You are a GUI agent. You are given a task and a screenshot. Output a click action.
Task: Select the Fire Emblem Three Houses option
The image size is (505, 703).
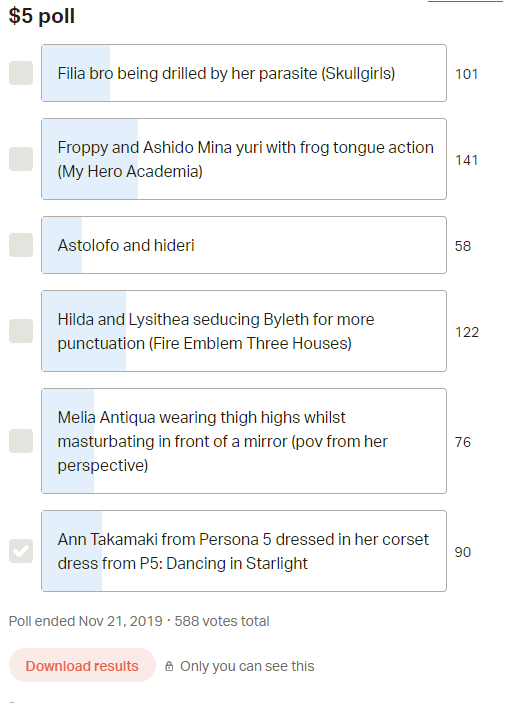pyautogui.click(x=244, y=331)
